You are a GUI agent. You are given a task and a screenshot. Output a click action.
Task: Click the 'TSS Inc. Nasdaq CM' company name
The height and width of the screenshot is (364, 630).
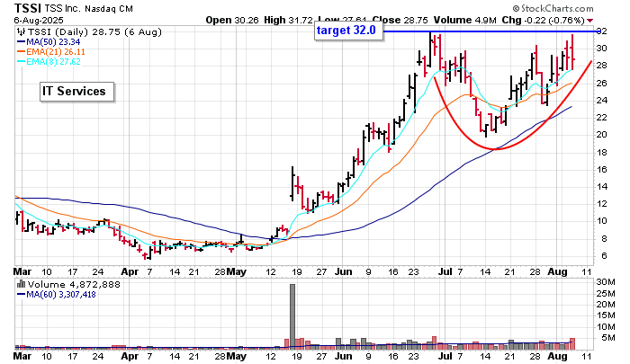pos(89,8)
